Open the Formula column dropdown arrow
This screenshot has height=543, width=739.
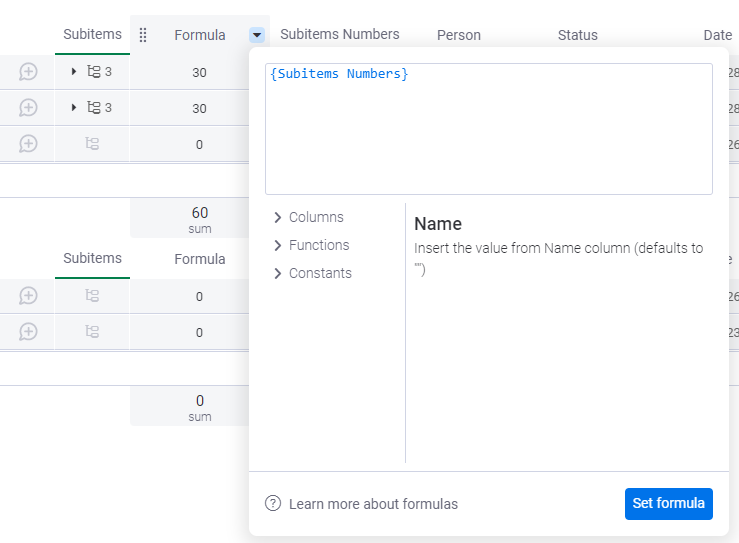(257, 35)
